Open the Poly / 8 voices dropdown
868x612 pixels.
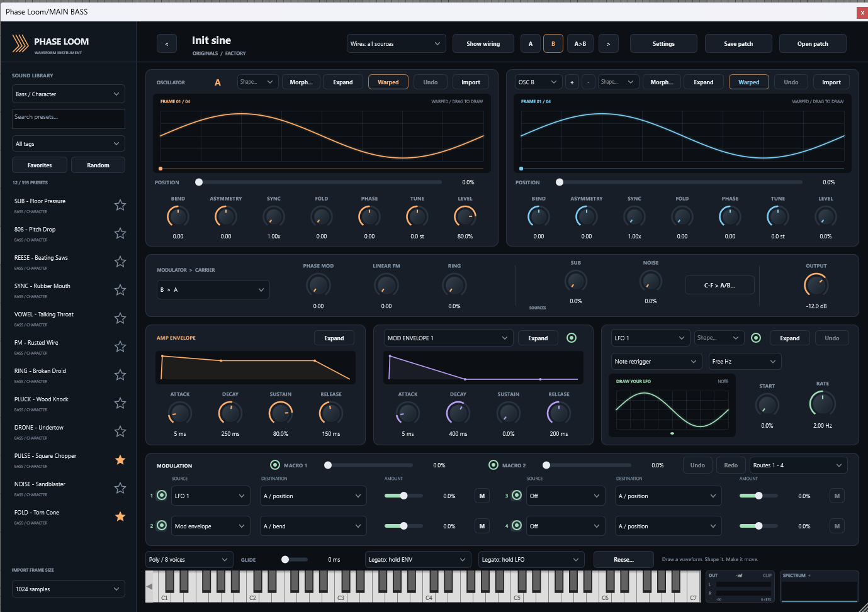click(189, 560)
